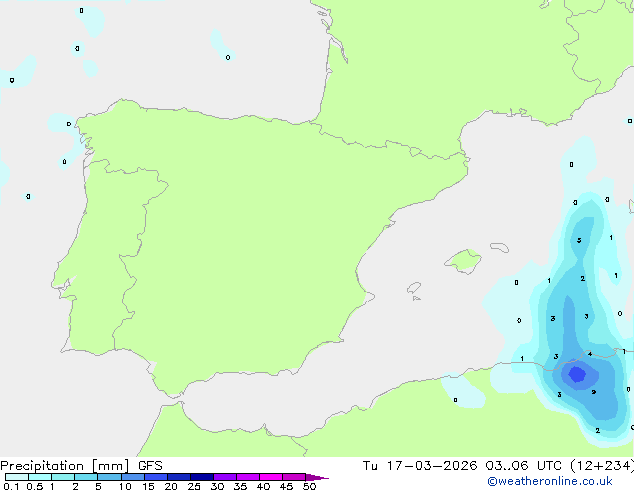This screenshot has height=490, width=634.
Task: Click the "0.1" legend scale label
Action: click(11, 486)
